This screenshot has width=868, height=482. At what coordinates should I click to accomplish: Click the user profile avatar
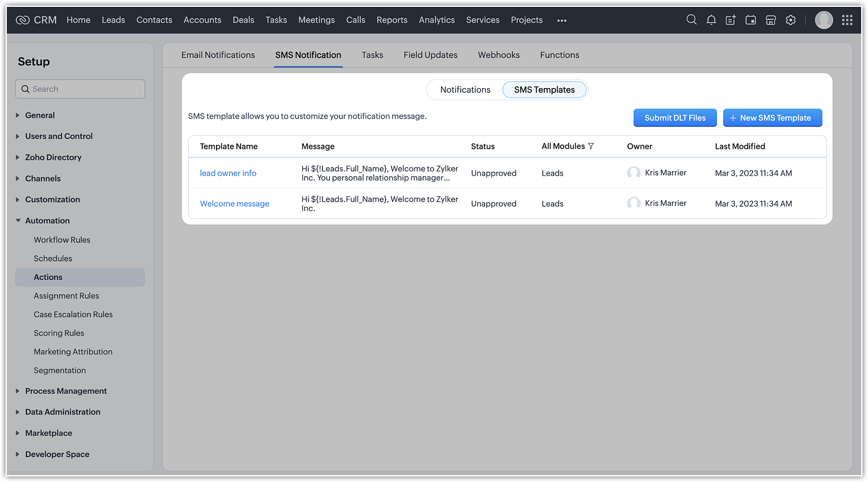pyautogui.click(x=824, y=20)
